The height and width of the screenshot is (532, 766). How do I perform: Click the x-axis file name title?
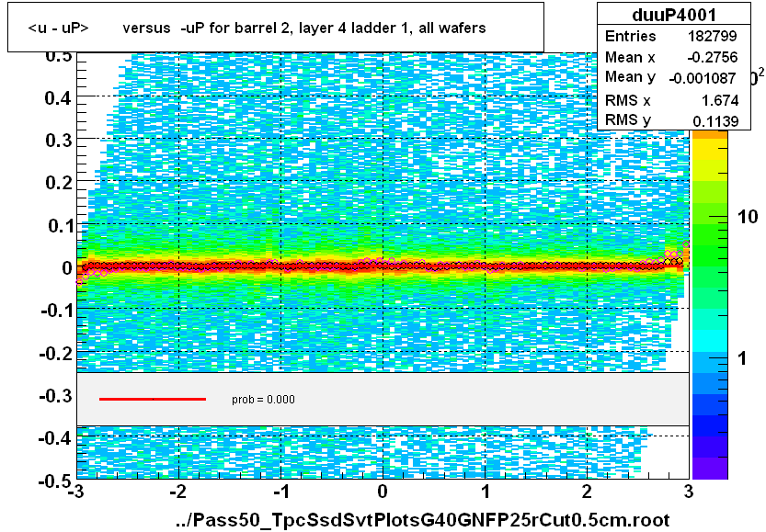click(x=423, y=520)
